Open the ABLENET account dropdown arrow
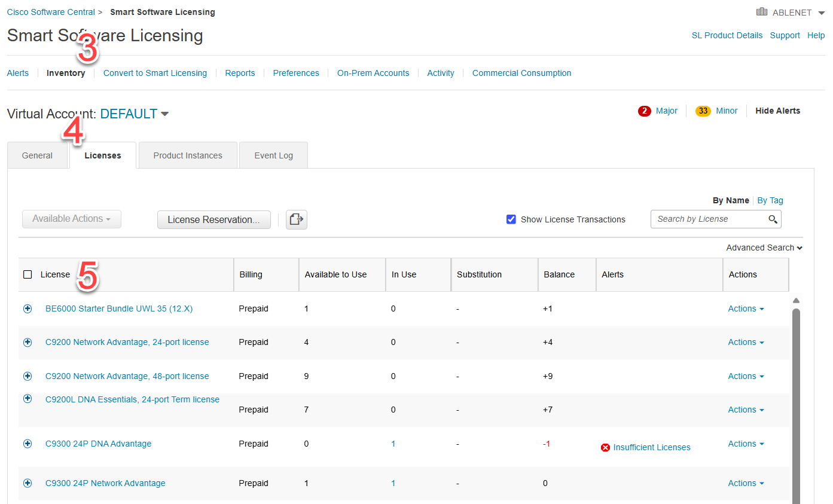The width and height of the screenshot is (833, 504). 822,13
